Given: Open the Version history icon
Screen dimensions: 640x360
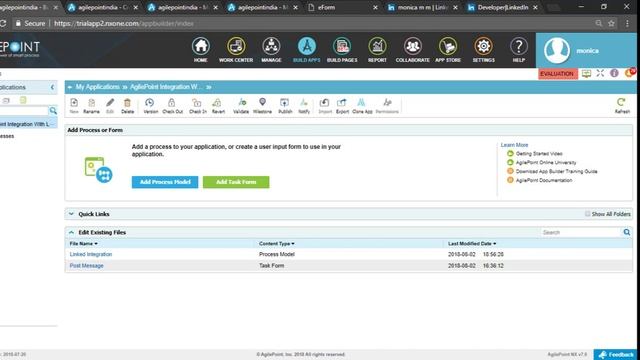Looking at the screenshot, I should [150, 103].
